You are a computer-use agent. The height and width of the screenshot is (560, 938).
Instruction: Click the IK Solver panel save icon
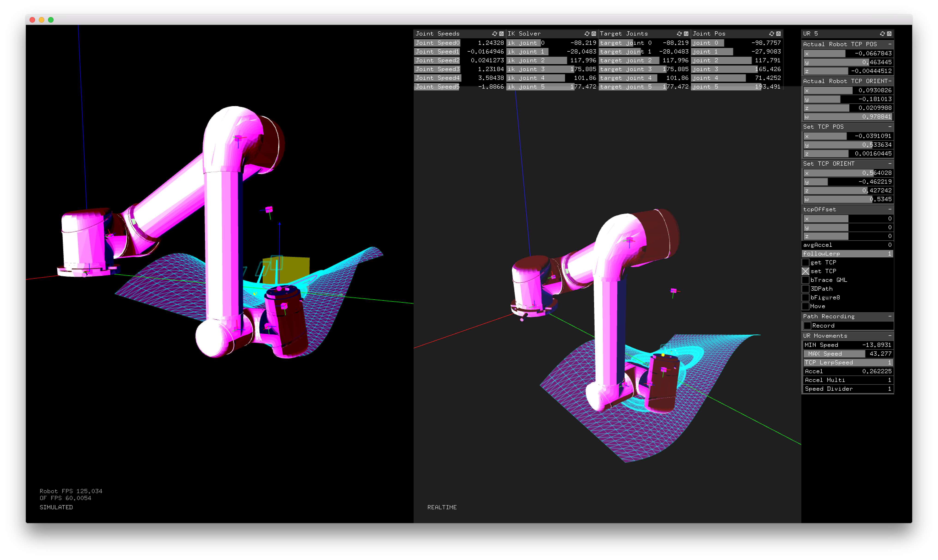[x=594, y=34]
